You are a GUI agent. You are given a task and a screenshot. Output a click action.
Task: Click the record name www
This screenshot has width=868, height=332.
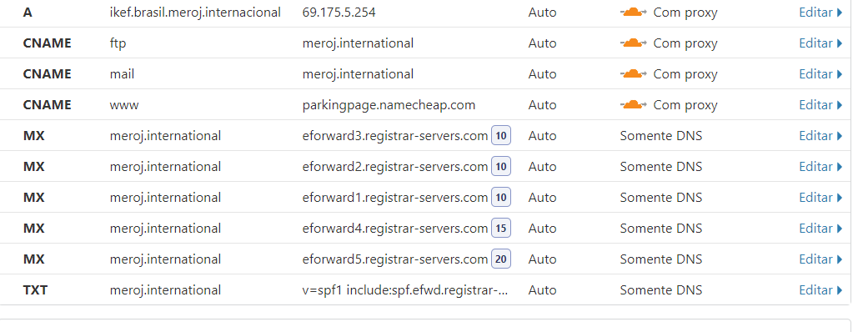(x=124, y=105)
